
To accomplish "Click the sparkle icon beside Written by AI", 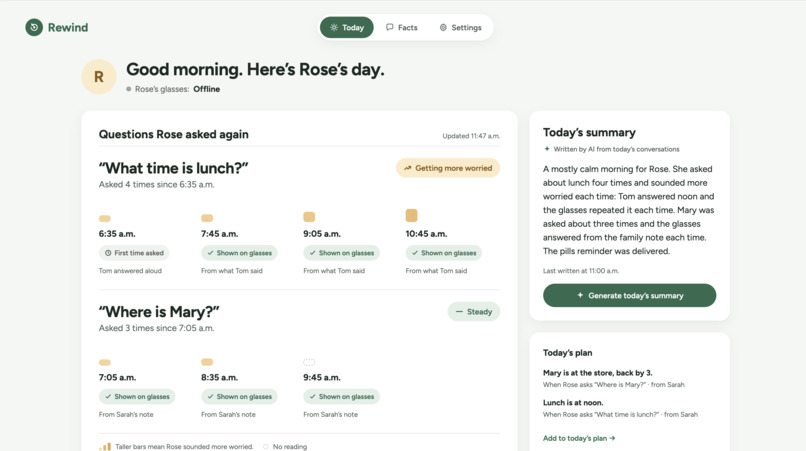I will 547,149.
